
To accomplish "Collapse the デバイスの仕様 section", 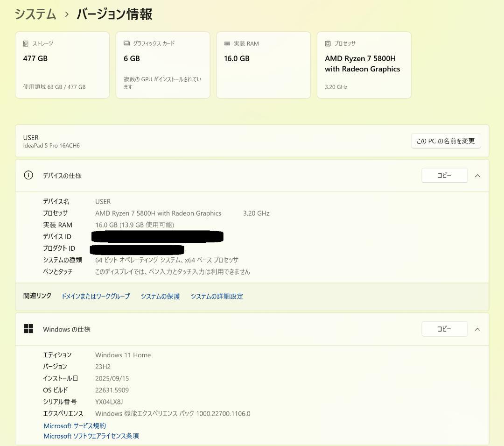I will [x=477, y=175].
